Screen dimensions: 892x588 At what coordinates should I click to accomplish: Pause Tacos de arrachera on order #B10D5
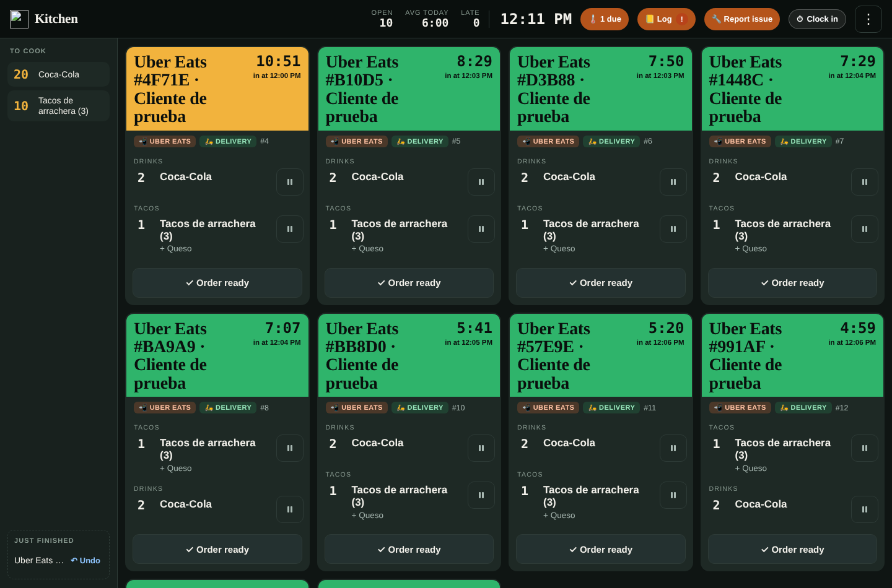(x=481, y=229)
